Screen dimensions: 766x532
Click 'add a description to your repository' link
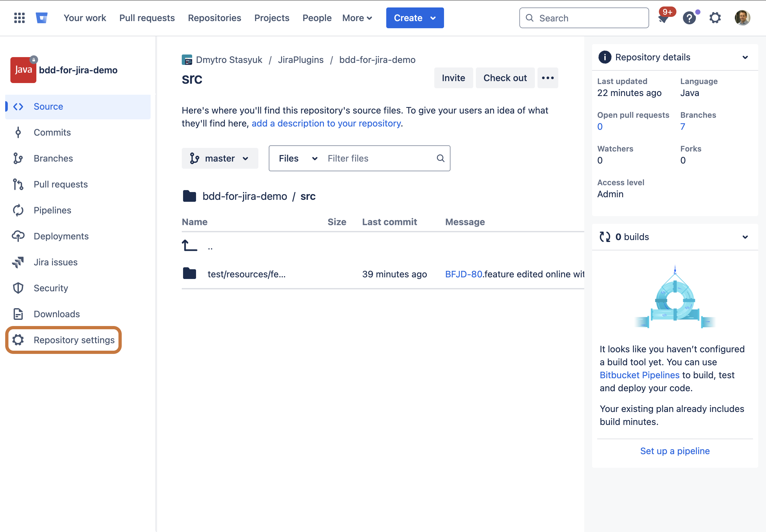(x=326, y=123)
